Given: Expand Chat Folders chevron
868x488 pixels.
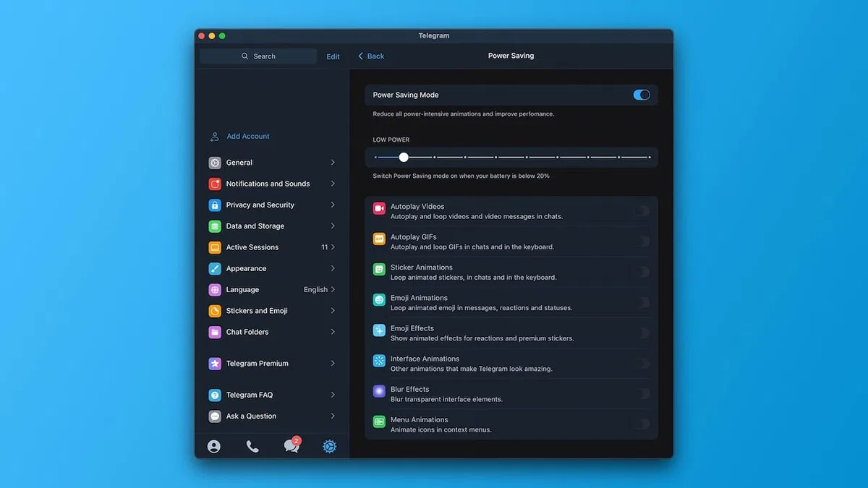Looking at the screenshot, I should (x=333, y=332).
